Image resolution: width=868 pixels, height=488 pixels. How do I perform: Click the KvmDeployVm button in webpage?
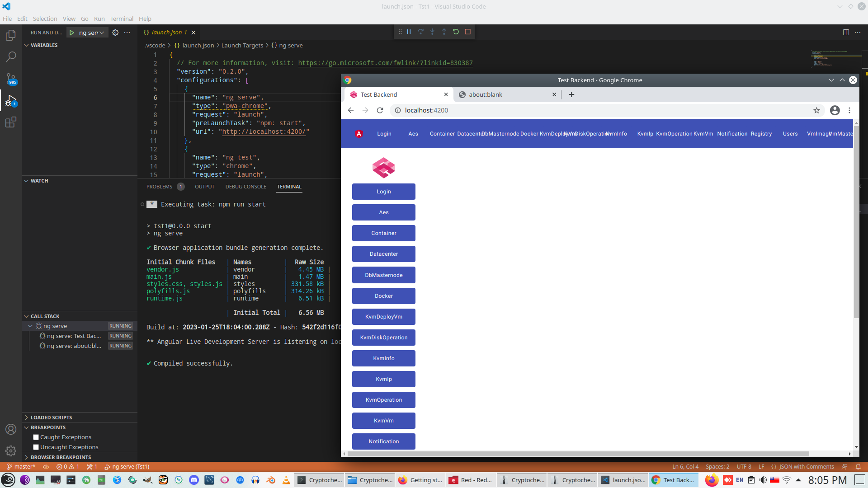pyautogui.click(x=383, y=317)
